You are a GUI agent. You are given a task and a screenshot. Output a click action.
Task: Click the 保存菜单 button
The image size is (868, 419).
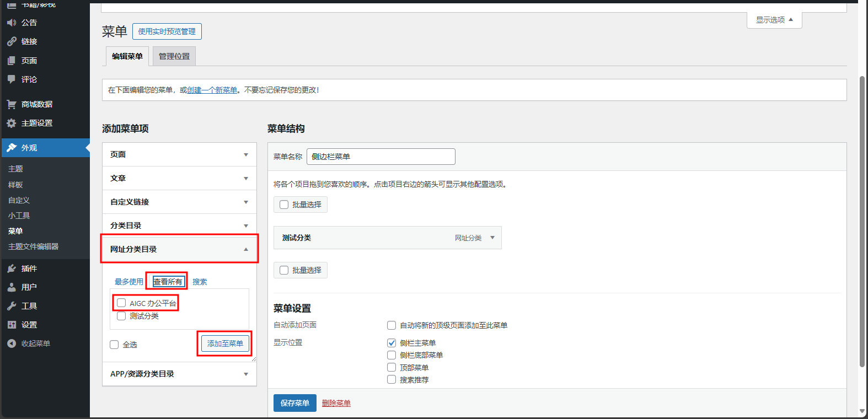(295, 403)
